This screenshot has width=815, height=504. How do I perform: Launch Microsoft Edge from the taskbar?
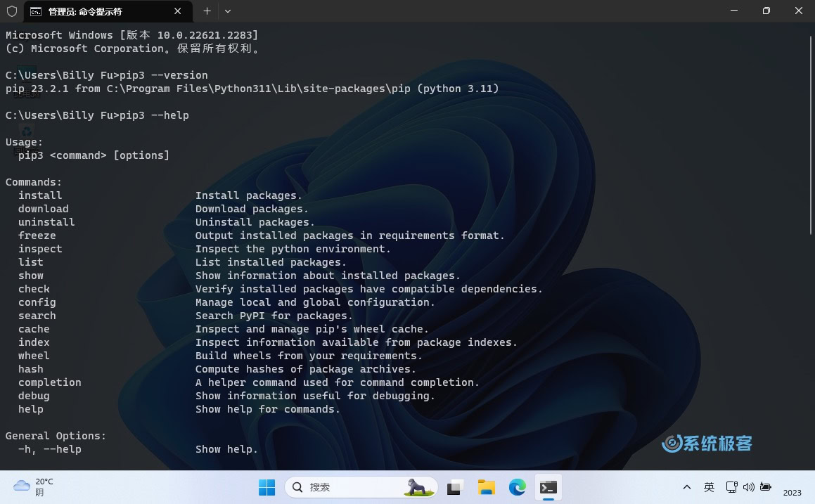tap(517, 487)
